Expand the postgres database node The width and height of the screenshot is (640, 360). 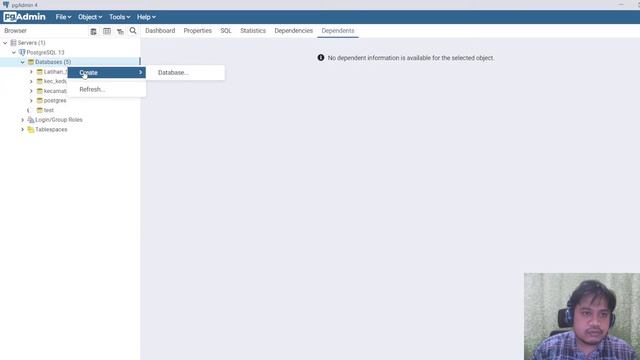(31, 100)
